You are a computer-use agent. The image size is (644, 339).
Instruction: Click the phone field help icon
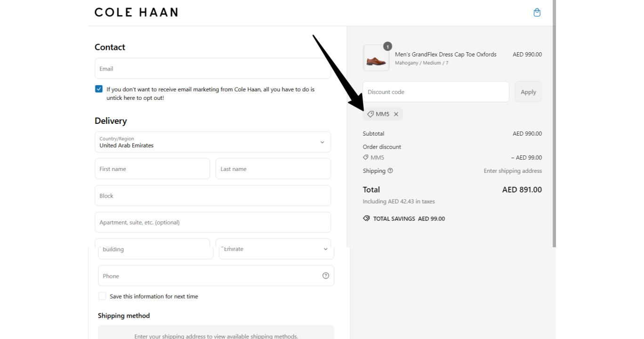coord(326,276)
